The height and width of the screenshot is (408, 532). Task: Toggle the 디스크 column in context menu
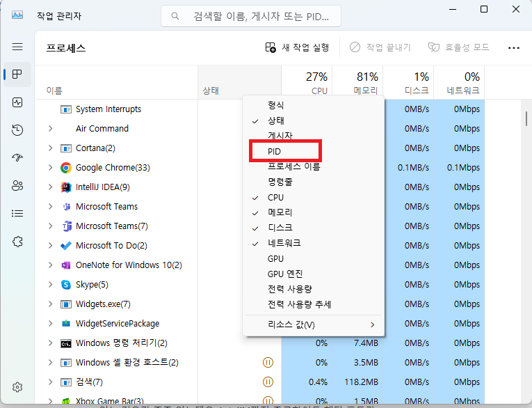coord(314,228)
